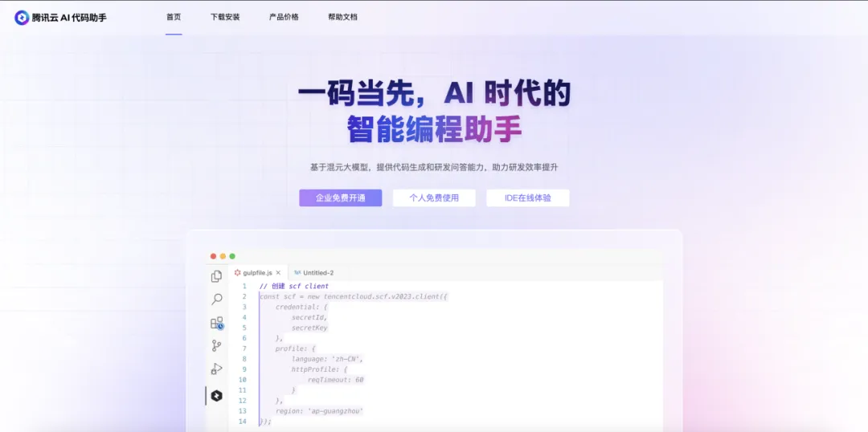Switch to Untitled-2 editor tab

pos(314,273)
